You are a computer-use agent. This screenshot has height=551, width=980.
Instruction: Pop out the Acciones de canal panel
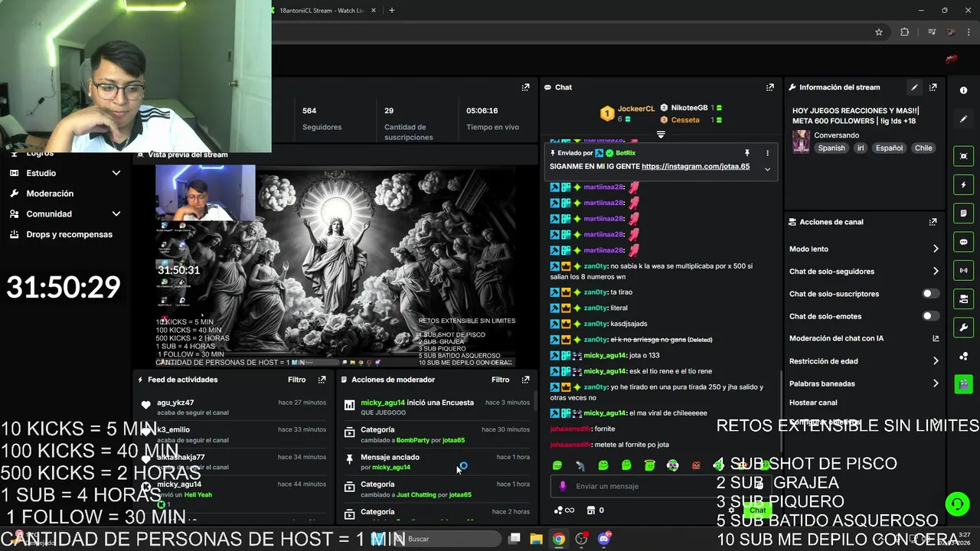[x=933, y=222]
